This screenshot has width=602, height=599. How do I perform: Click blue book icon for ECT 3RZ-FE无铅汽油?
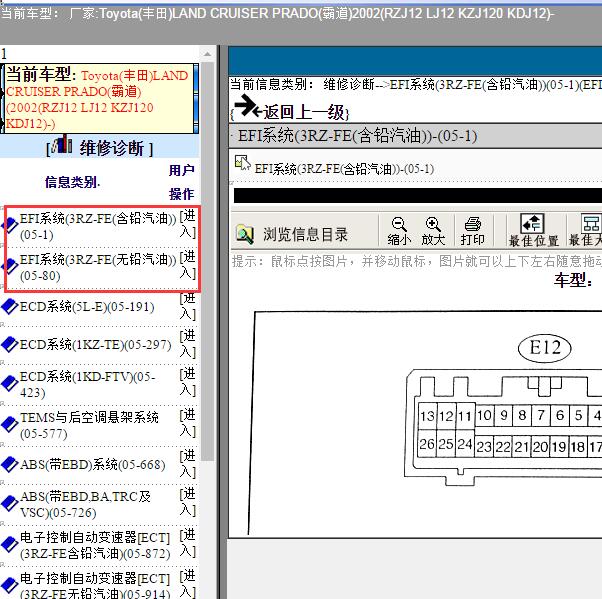pyautogui.click(x=10, y=585)
